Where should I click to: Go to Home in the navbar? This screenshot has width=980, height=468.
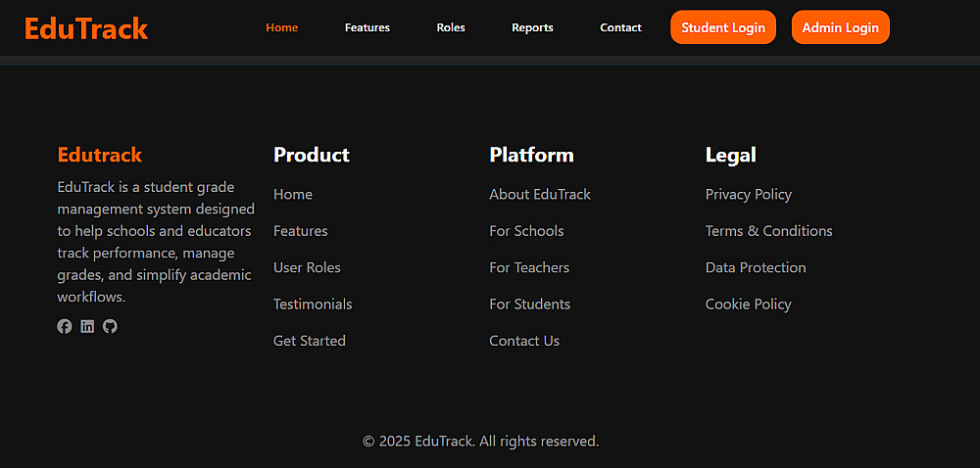281,27
